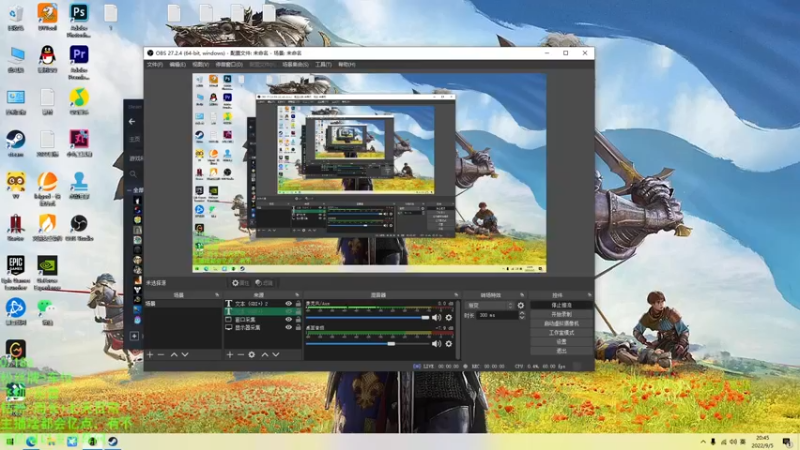
Task: Add a new scene with plus icon
Action: pyautogui.click(x=150, y=355)
